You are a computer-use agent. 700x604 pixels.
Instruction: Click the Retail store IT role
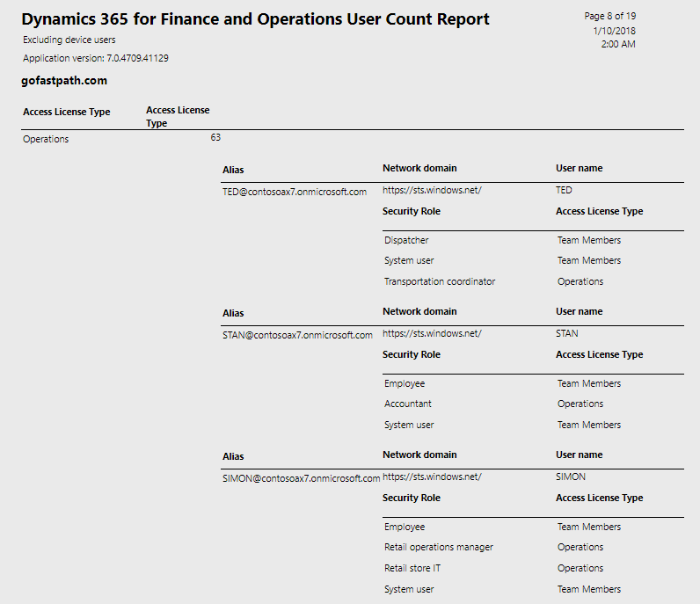tap(412, 568)
